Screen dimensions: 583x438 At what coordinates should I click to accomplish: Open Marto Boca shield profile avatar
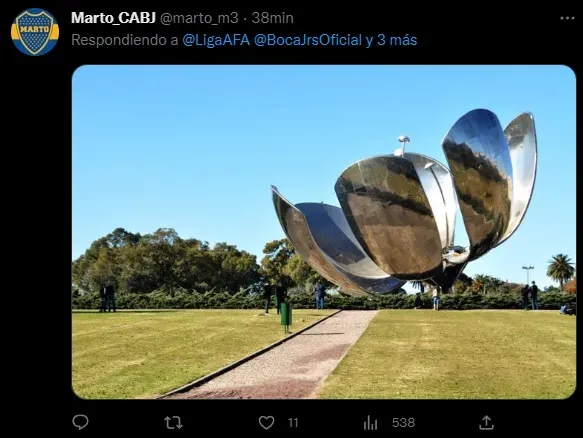coord(35,32)
